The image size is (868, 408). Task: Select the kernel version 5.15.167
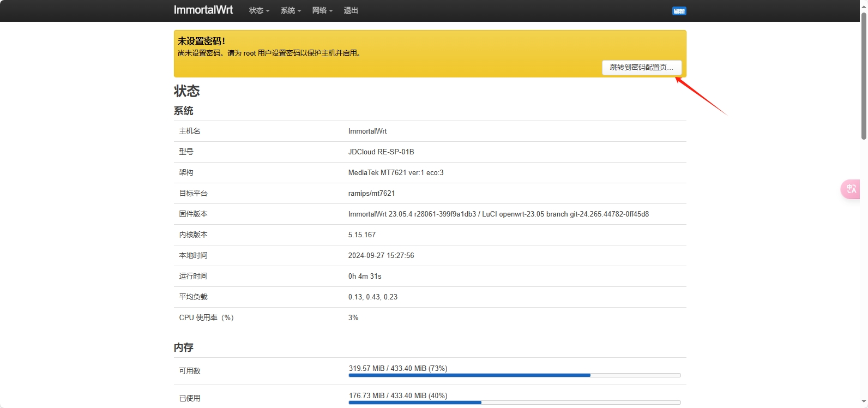pos(362,235)
